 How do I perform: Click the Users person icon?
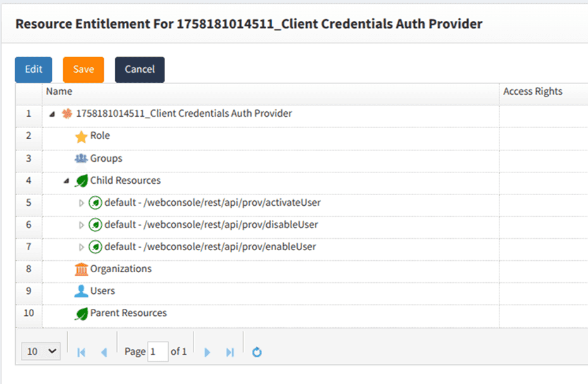click(81, 291)
